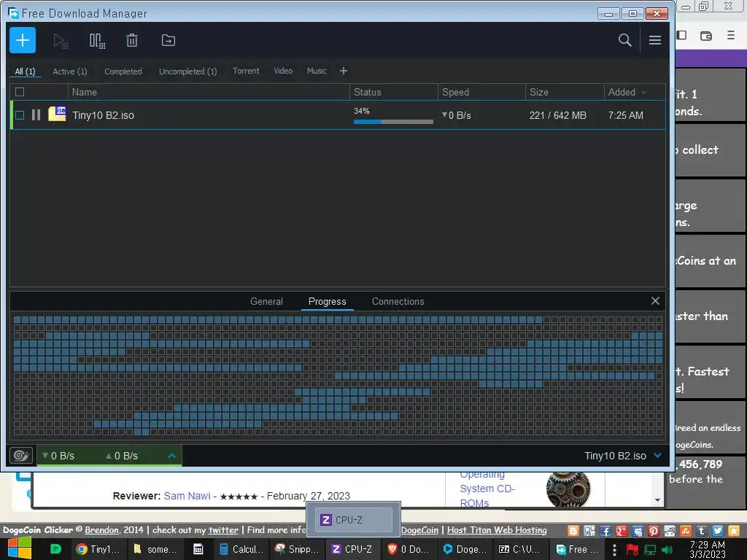Click the move to folder icon

[169, 41]
